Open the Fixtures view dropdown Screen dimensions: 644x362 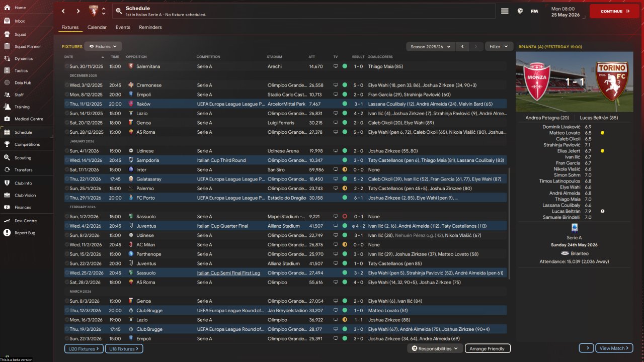(103, 46)
